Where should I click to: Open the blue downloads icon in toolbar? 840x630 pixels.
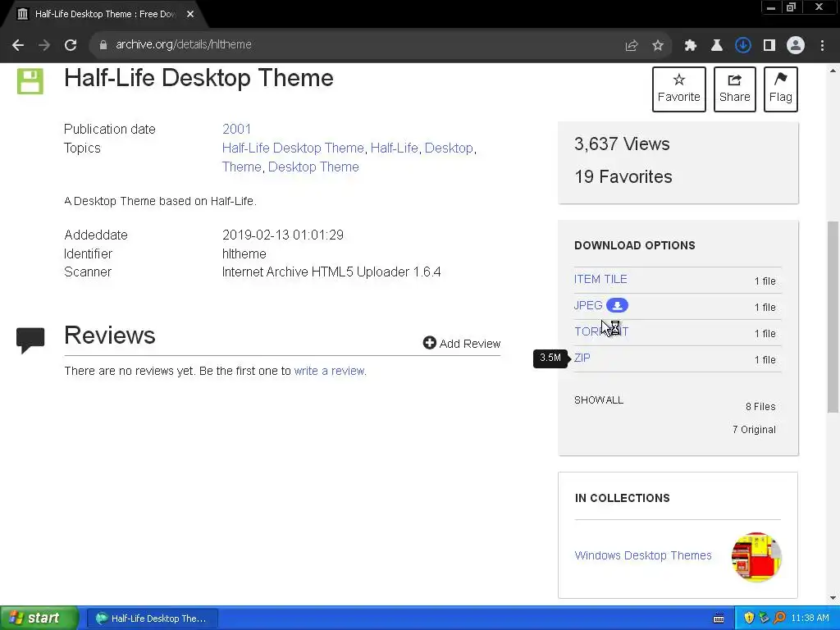click(x=743, y=46)
